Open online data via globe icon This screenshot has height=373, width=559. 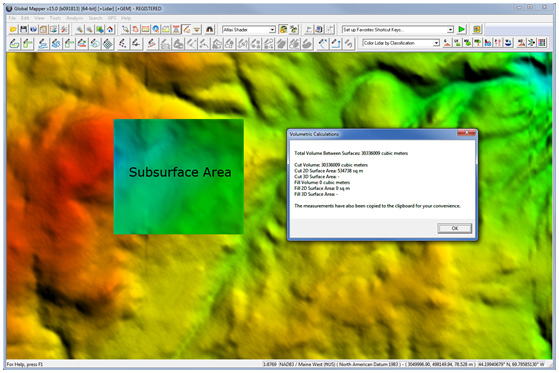(34, 29)
